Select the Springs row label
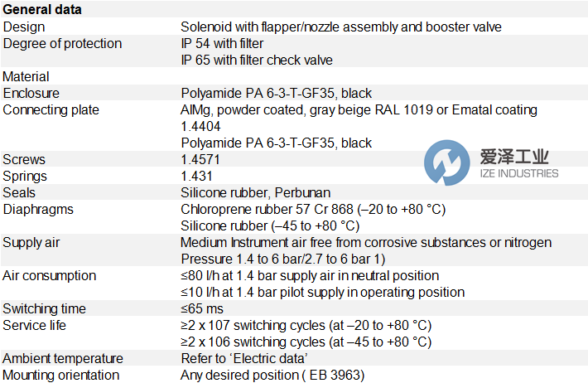 coord(26,176)
